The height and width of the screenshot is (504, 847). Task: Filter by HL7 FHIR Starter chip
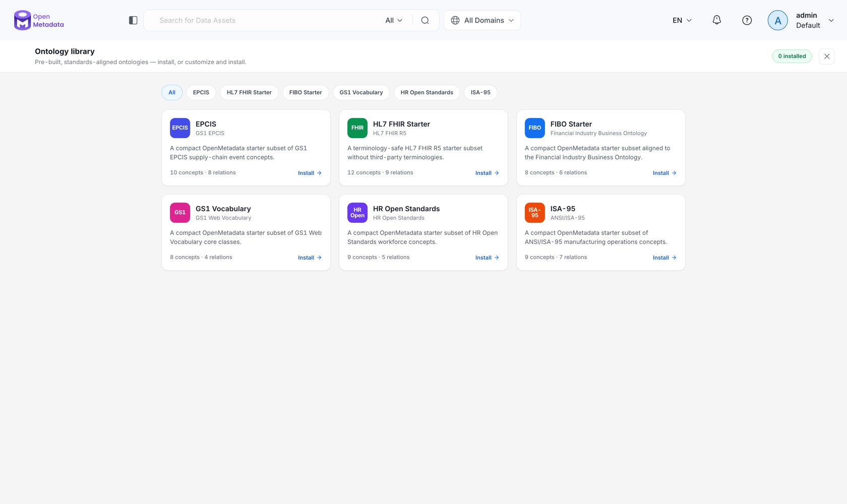pos(249,93)
